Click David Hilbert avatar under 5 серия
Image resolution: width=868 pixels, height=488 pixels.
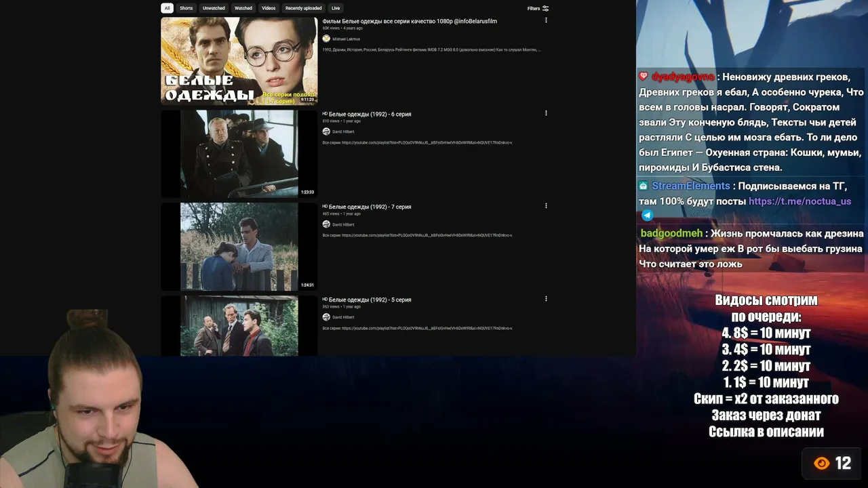(326, 317)
